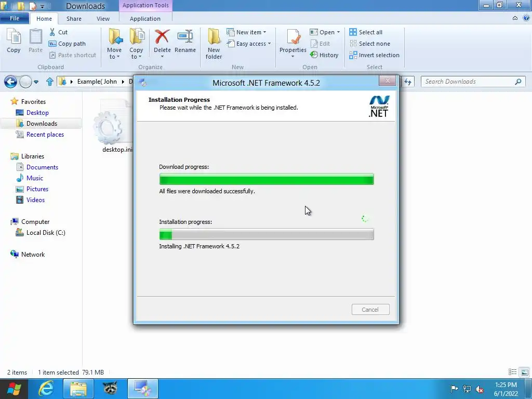This screenshot has width=532, height=399.
Task: Open File Explorer taskbar button
Action: point(78,389)
